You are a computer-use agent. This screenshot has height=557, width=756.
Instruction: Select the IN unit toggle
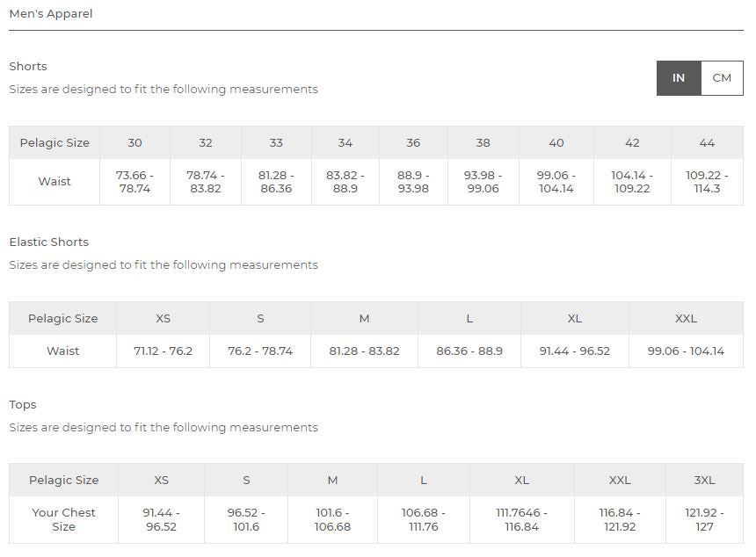click(679, 78)
